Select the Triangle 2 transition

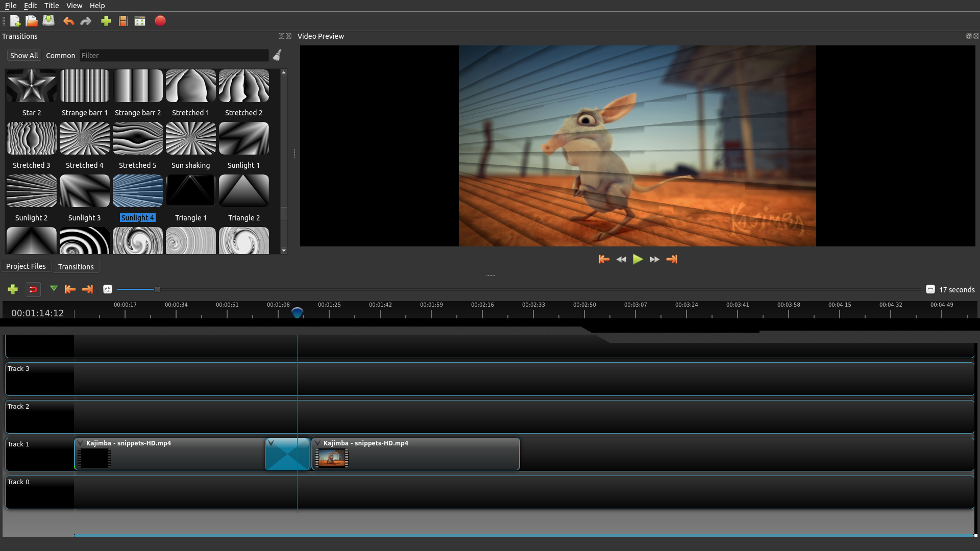click(244, 198)
